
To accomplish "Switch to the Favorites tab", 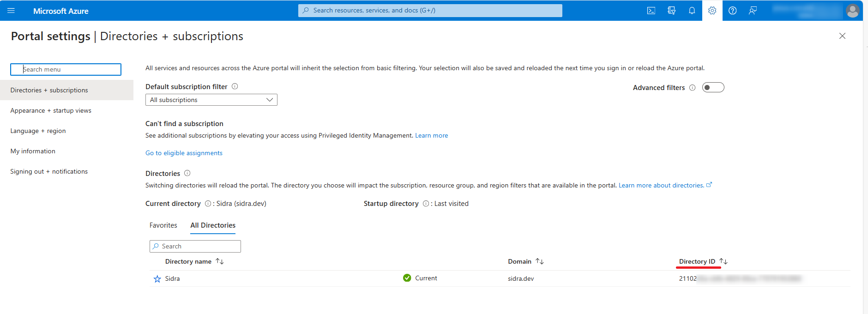I will tap(163, 225).
